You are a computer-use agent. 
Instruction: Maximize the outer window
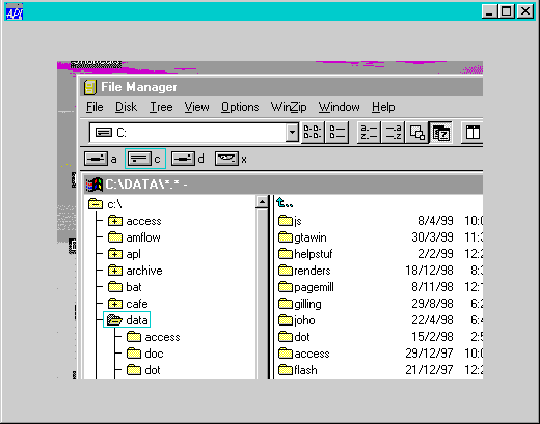tap(507, 11)
